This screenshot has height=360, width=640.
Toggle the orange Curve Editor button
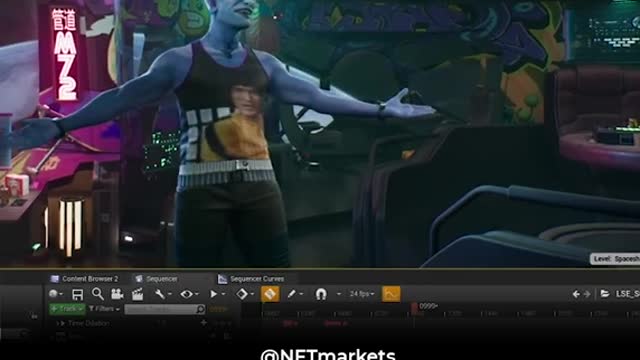coord(391,294)
